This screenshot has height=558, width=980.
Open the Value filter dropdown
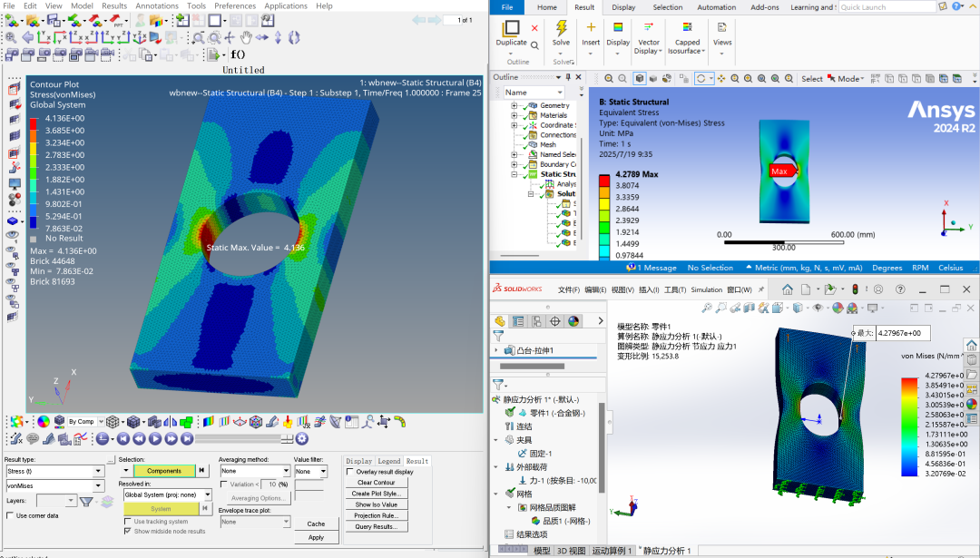pos(323,471)
